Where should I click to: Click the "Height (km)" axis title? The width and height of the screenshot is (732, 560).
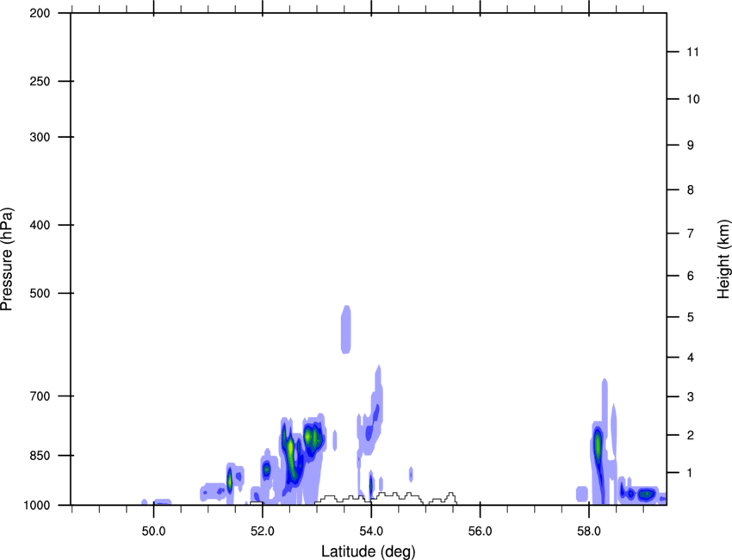723,259
